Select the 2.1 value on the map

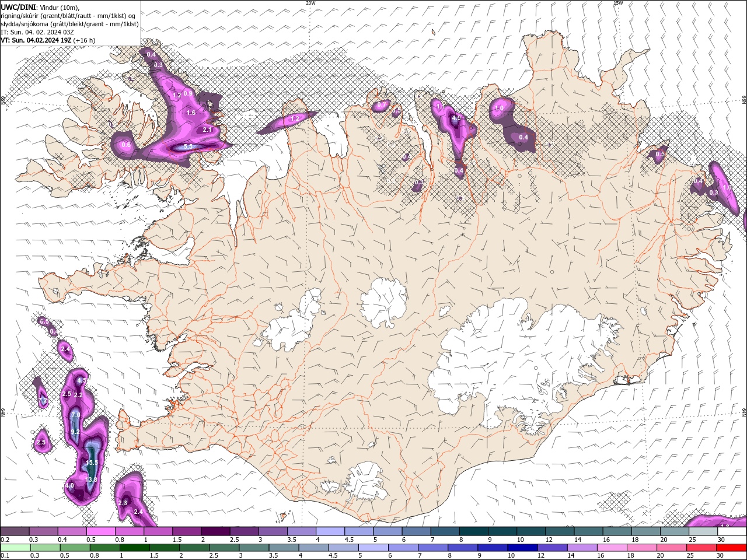[207, 129]
